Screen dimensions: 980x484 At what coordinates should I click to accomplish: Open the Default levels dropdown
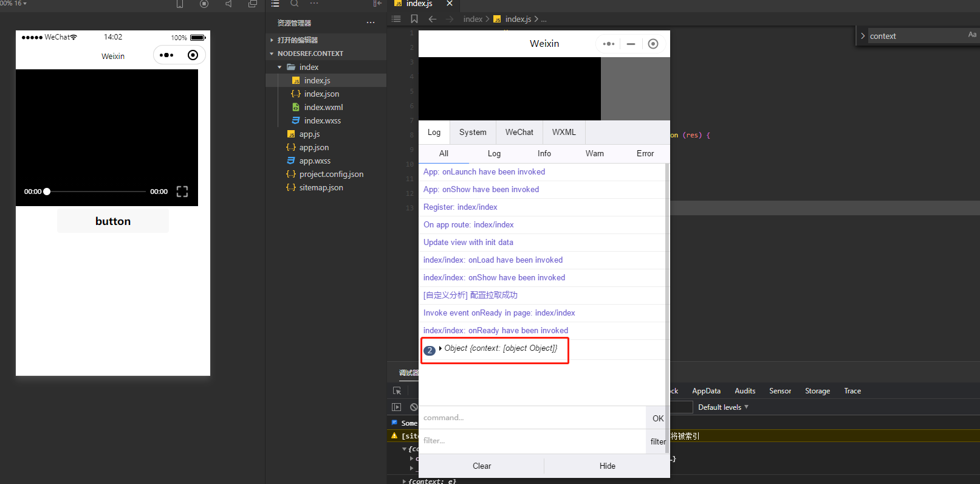(x=723, y=407)
